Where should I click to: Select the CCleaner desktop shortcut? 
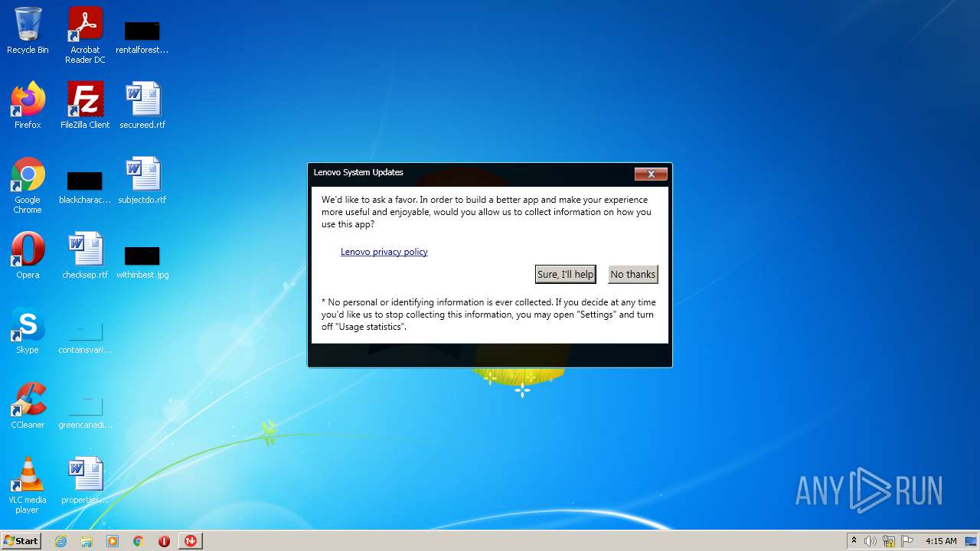[x=28, y=406]
